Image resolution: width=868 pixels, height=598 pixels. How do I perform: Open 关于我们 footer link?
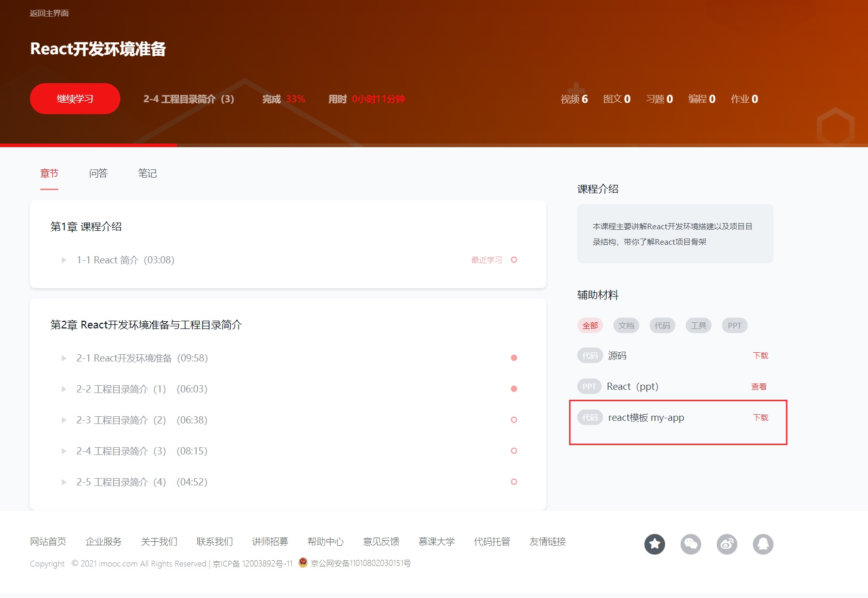159,541
